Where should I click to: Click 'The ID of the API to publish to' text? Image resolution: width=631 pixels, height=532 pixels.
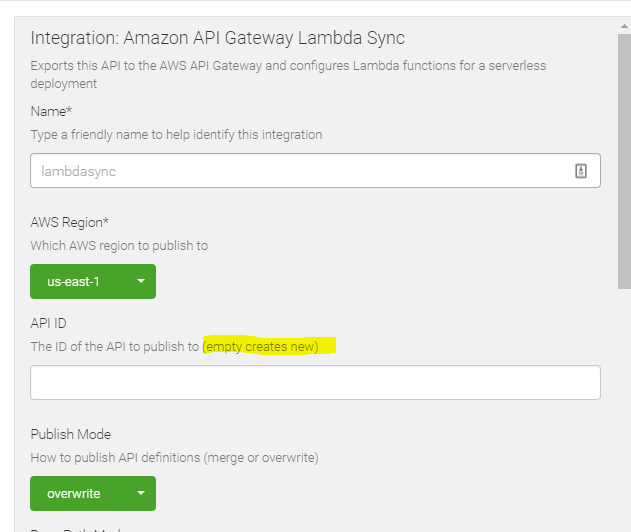(115, 347)
